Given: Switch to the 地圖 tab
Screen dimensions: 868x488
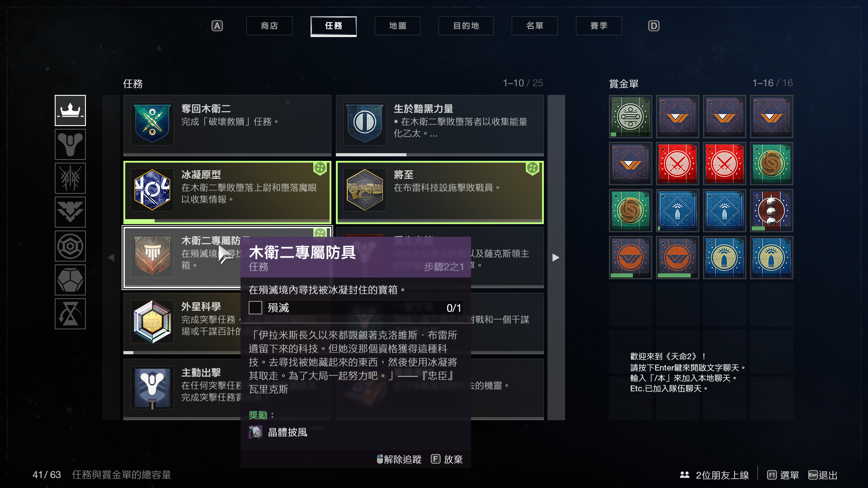Looking at the screenshot, I should coord(397,26).
